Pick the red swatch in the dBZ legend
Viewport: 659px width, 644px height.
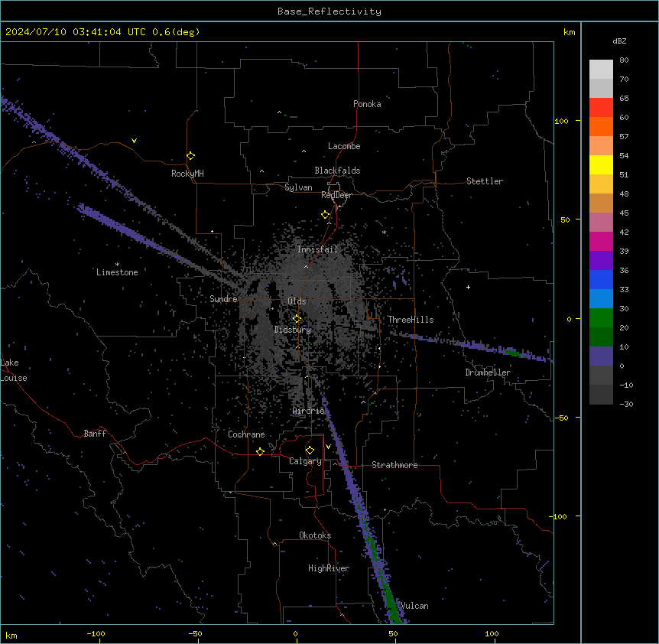(601, 107)
